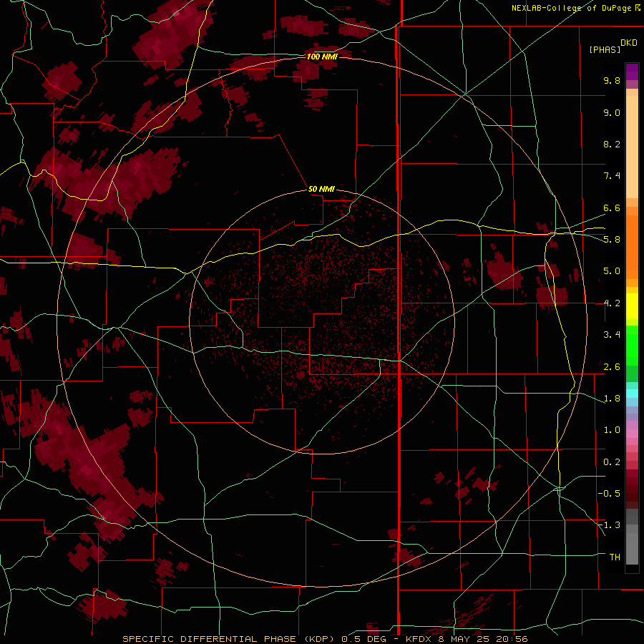
Task: Click the 100 NMI range ring label
Action: (322, 57)
